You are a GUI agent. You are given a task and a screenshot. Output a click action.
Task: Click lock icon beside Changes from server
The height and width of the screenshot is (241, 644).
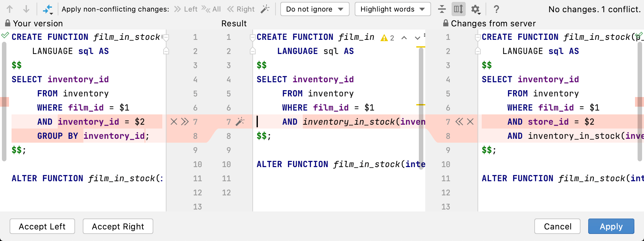445,23
